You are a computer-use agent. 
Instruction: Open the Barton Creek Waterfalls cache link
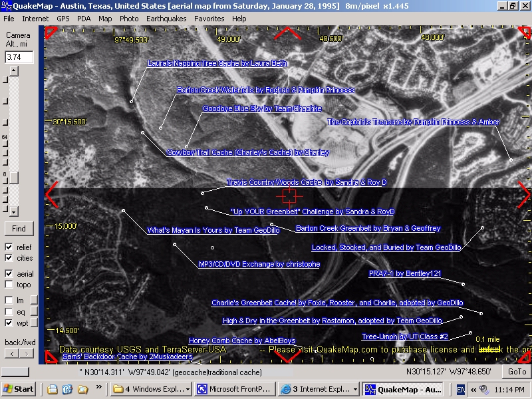tap(265, 90)
